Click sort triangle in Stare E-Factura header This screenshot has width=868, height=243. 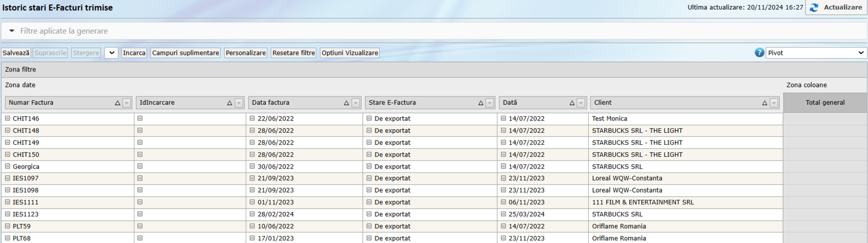481,103
